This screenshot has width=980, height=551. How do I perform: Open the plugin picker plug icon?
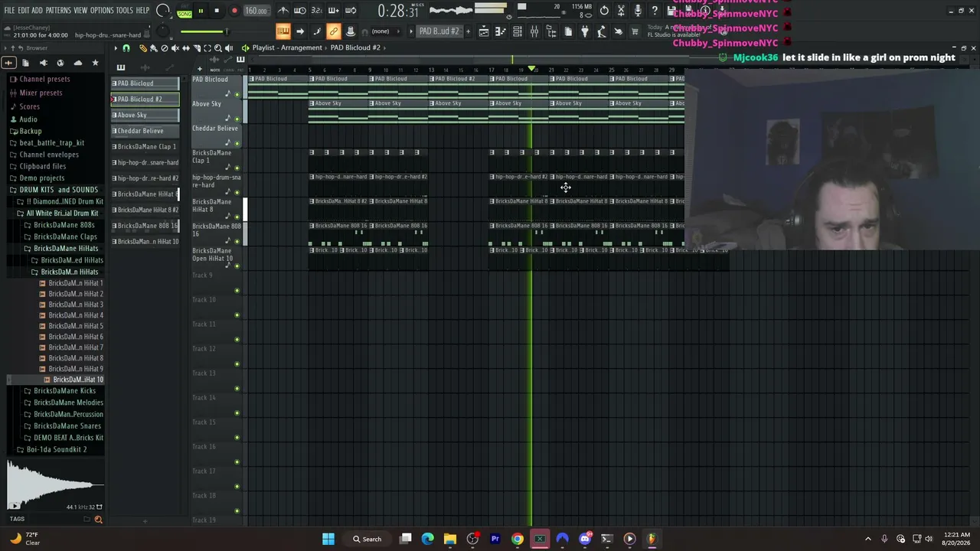point(585,31)
